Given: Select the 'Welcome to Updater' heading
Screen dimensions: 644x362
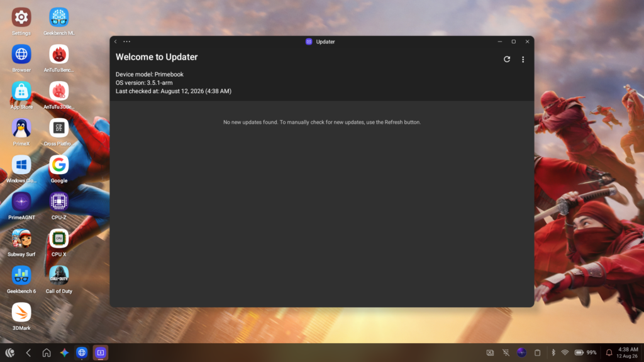Looking at the screenshot, I should [x=157, y=57].
